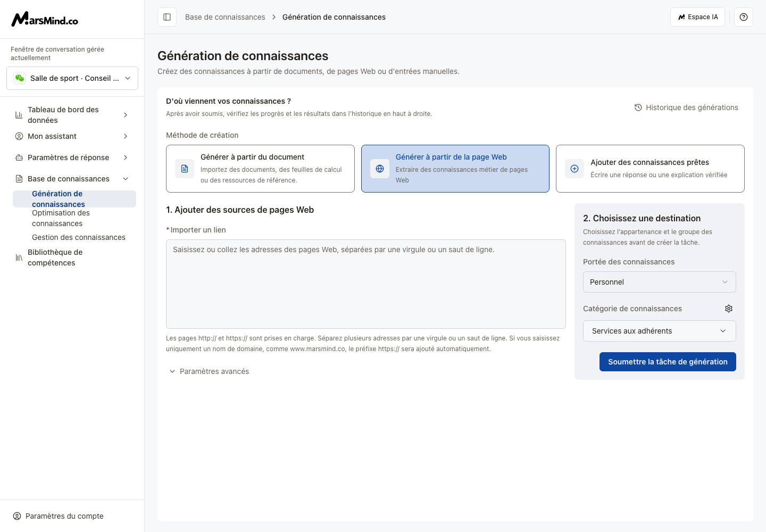This screenshot has width=766, height=532.
Task: Click the Mon assistant user icon
Action: [19, 136]
